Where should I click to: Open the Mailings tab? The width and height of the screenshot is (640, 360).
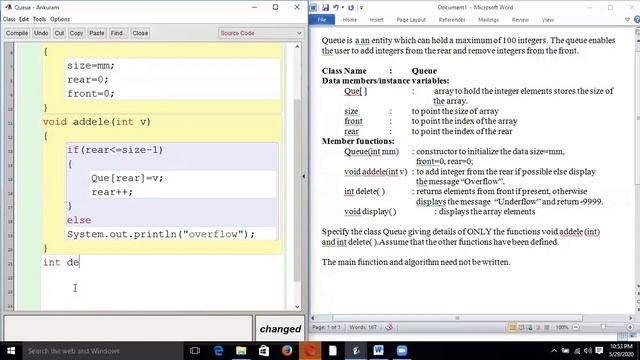tap(489, 20)
